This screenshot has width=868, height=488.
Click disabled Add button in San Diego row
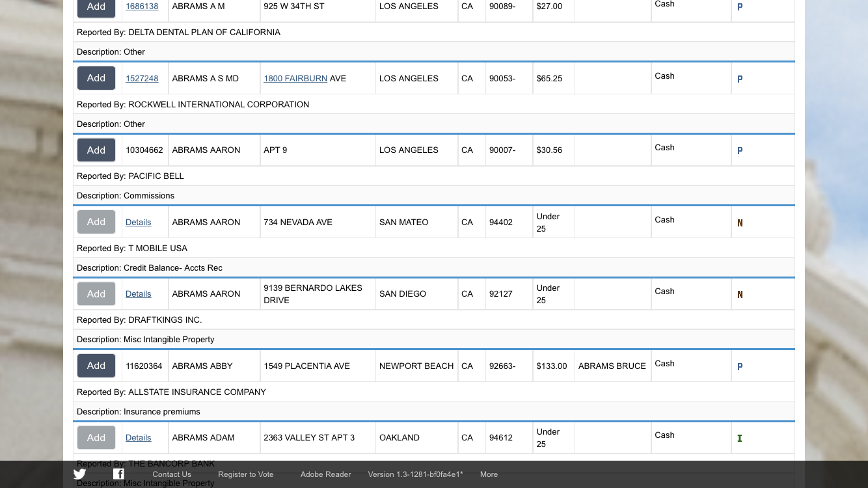pyautogui.click(x=96, y=293)
